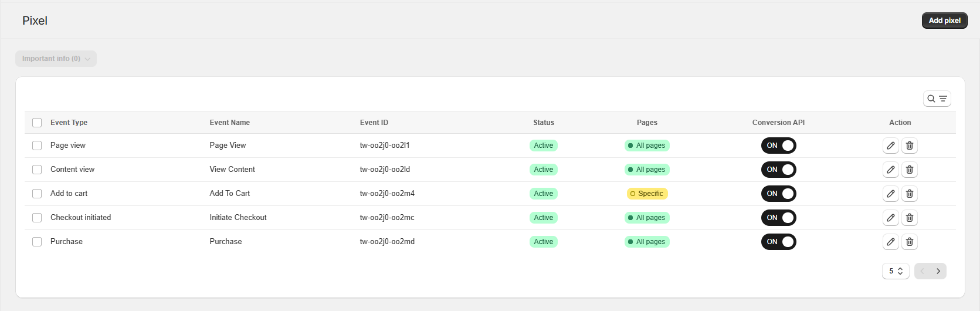Select the Purchase row checkbox
The width and height of the screenshot is (980, 311).
click(x=37, y=242)
